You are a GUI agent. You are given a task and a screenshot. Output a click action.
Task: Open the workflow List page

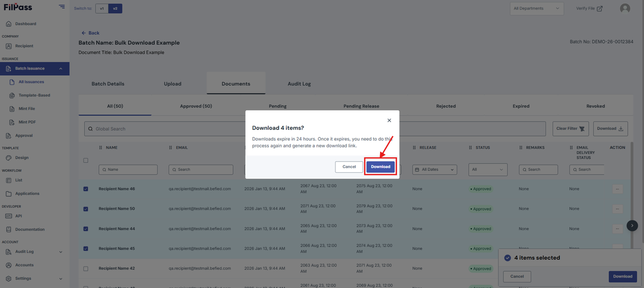(19, 180)
